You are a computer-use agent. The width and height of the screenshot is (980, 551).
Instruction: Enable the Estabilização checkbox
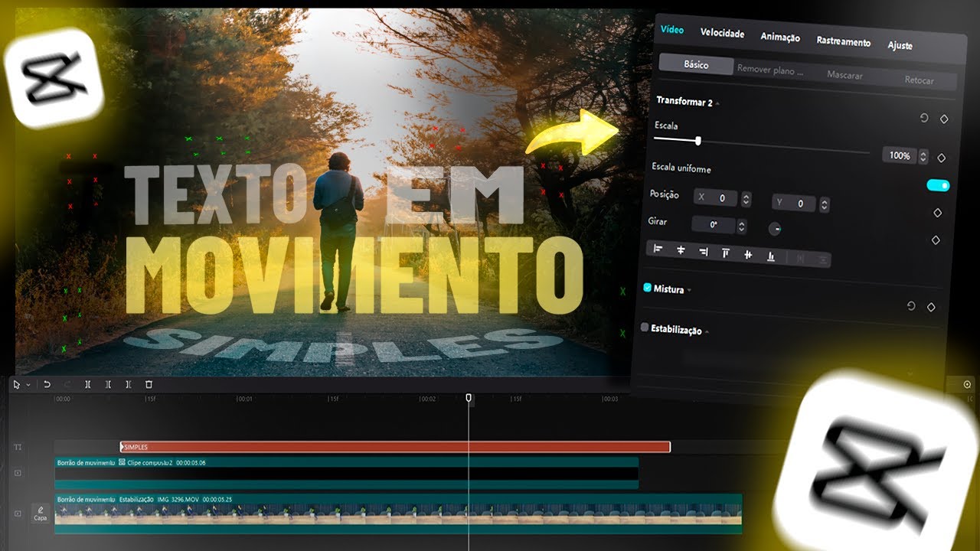[x=645, y=328]
